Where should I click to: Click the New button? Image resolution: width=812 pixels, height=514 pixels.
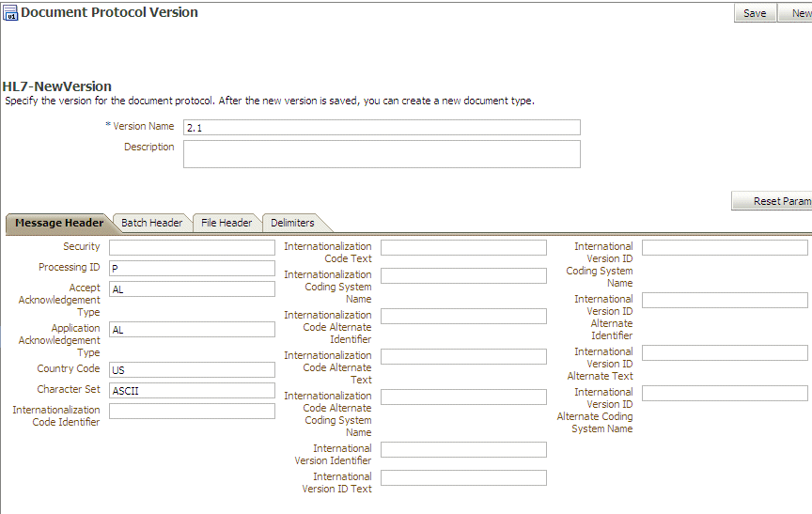tap(798, 13)
